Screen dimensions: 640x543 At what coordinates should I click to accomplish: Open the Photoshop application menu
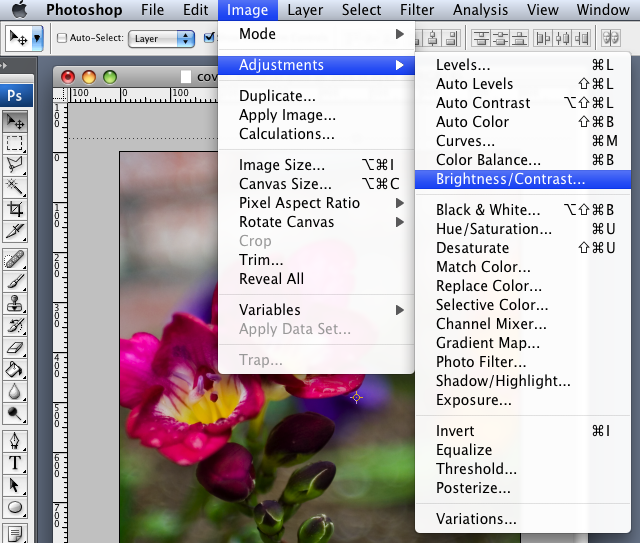[x=84, y=10]
